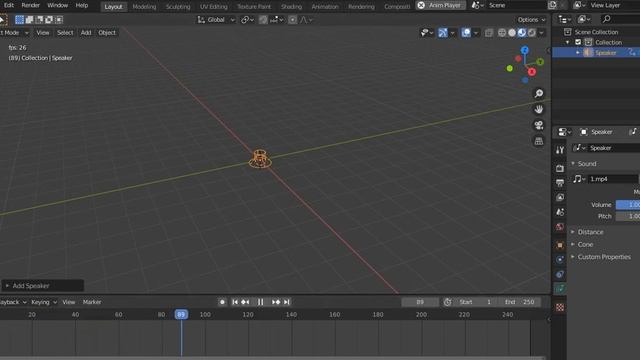Open the viewport Options dropdown

point(531,20)
